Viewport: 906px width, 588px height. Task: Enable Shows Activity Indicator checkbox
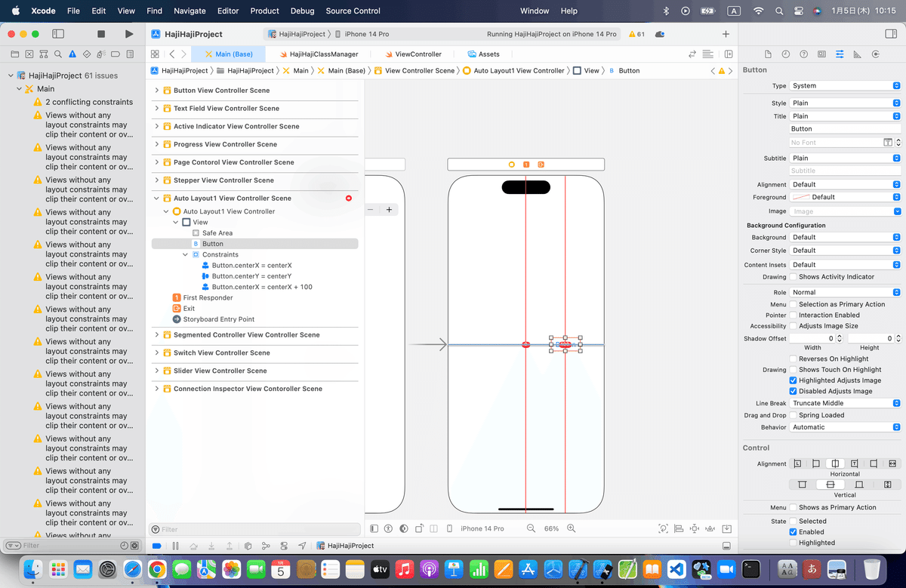tap(793, 277)
